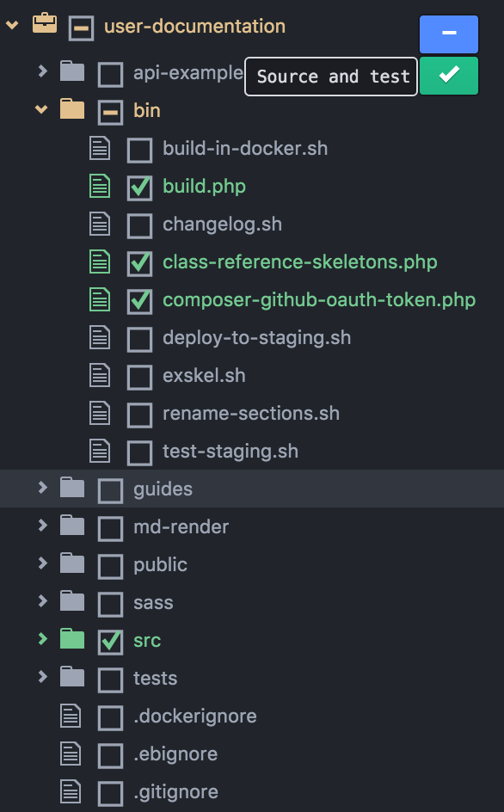The image size is (504, 812).
Task: Uncheck the src folder checkbox
Action: (x=110, y=642)
